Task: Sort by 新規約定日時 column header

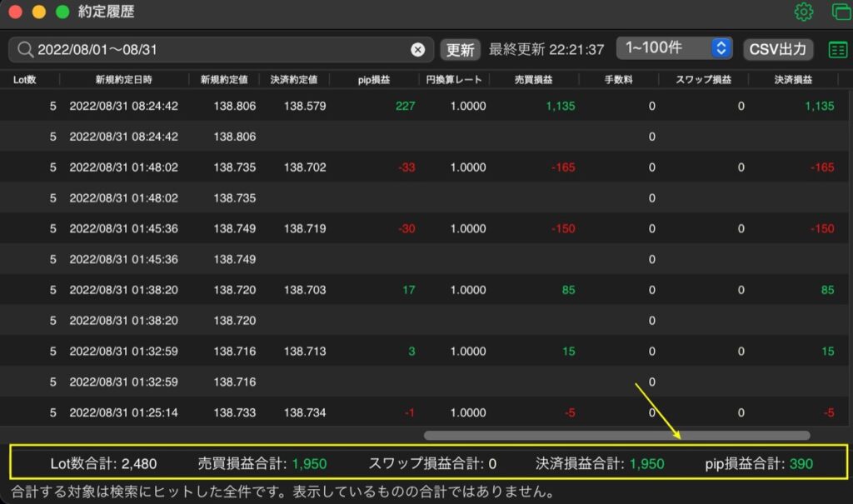Action: [124, 79]
